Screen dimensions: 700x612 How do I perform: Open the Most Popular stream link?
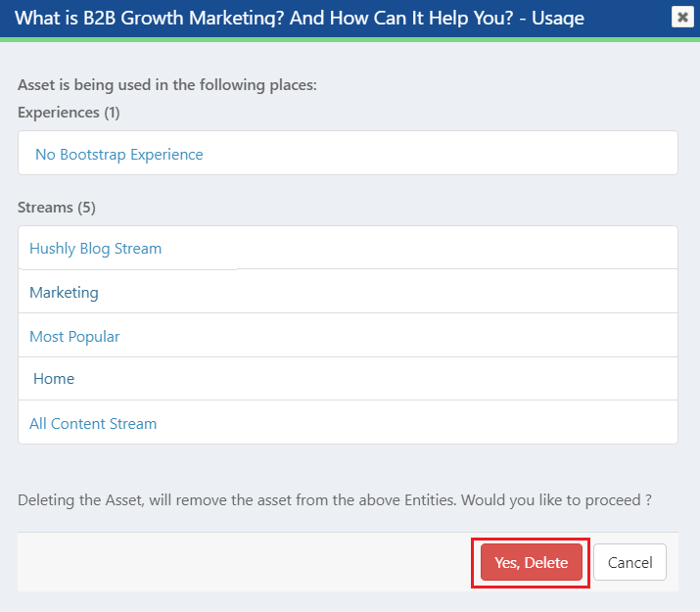pos(74,337)
